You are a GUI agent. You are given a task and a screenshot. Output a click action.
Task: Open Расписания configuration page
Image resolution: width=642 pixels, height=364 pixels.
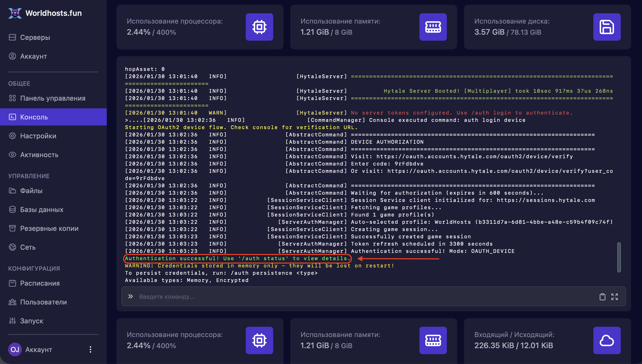click(x=40, y=283)
